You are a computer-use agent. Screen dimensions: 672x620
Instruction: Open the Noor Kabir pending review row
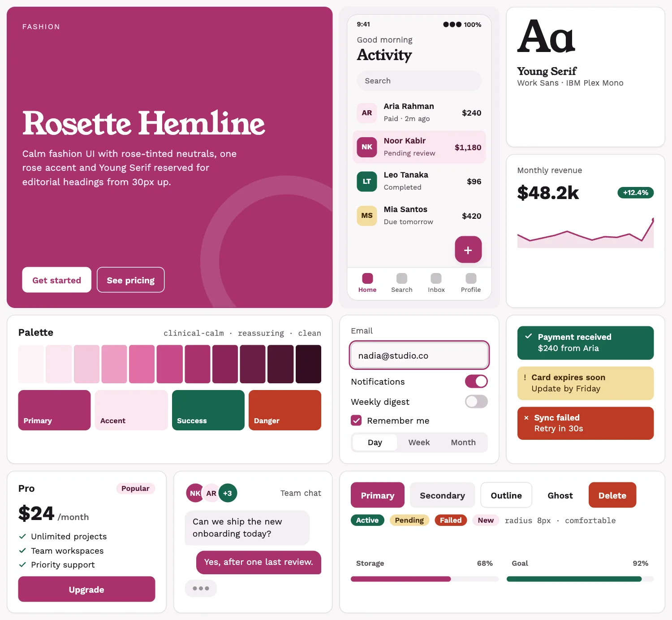419,147
